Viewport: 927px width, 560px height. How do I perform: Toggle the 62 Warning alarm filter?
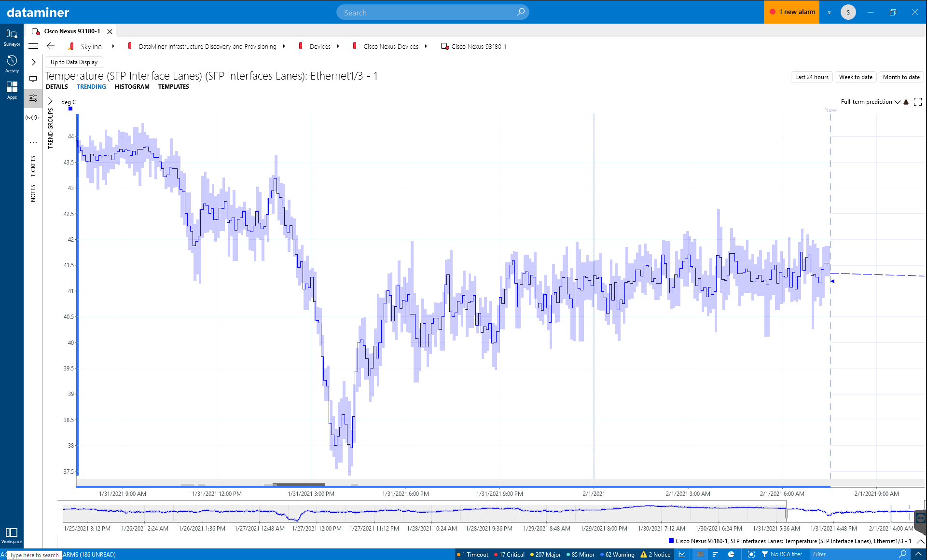pyautogui.click(x=617, y=555)
